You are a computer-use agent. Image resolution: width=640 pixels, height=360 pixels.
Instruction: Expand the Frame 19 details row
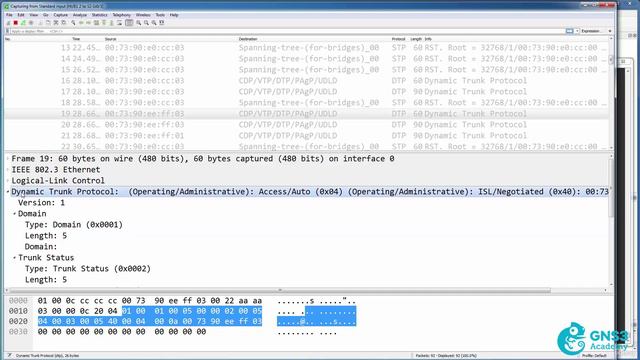coord(8,159)
